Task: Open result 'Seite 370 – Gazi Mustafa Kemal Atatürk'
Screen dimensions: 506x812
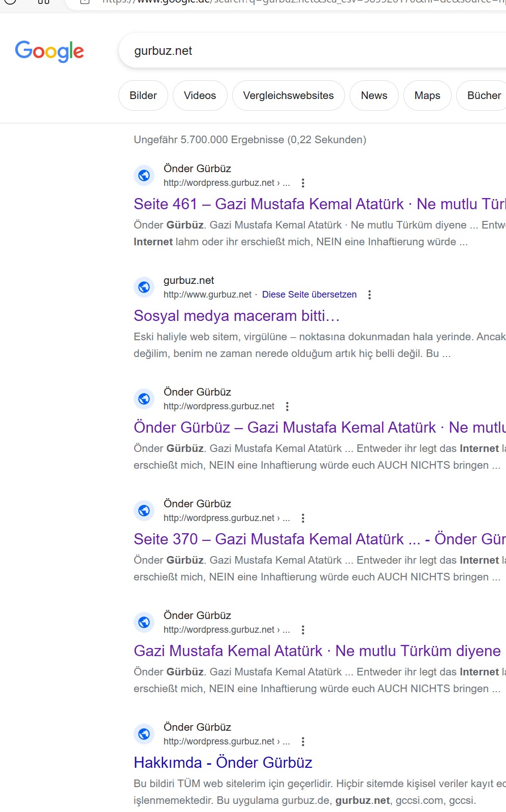Action: tap(320, 539)
